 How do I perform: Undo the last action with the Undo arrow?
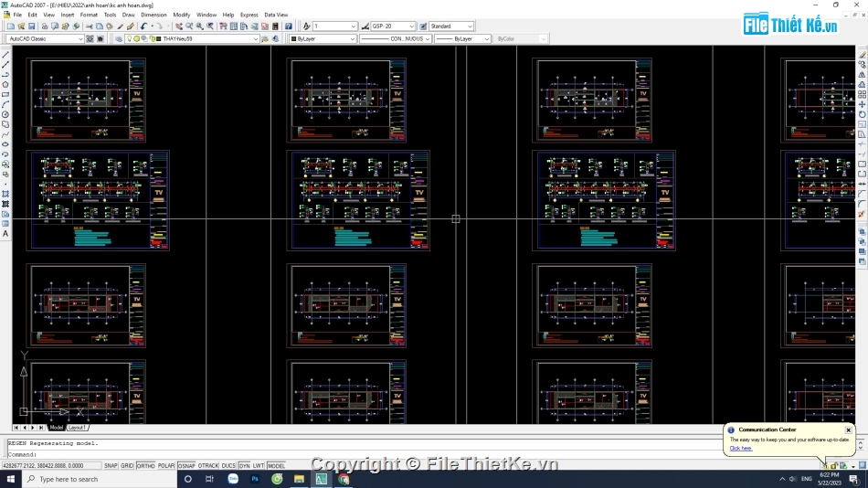click(144, 26)
